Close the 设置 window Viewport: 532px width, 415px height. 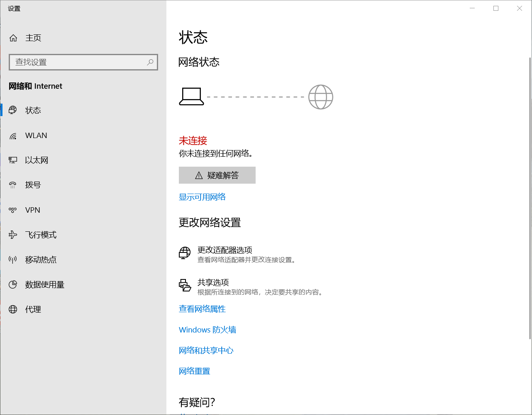tap(520, 8)
